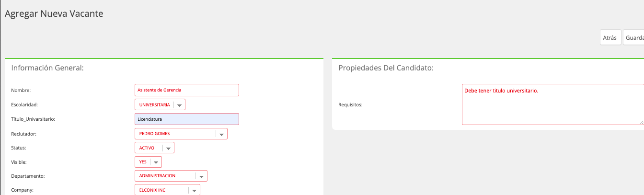Click the PEDRO GOMES recruiter value
The image size is (644, 195).
click(x=154, y=134)
